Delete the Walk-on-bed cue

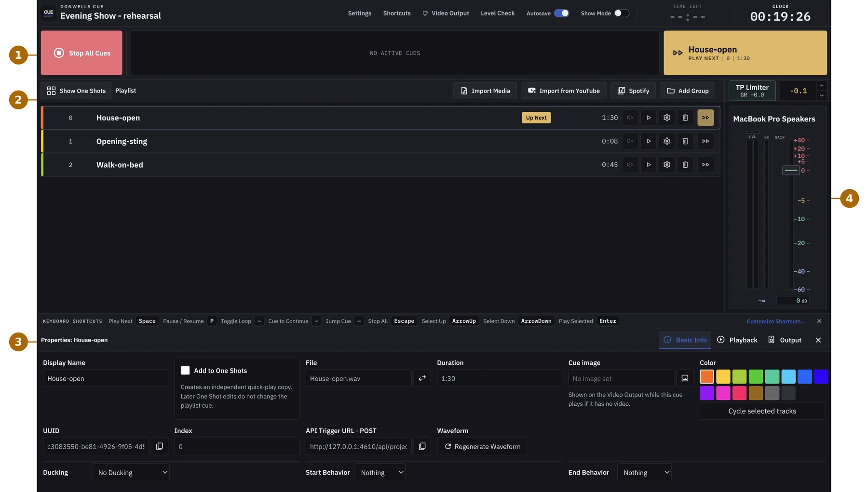pos(685,165)
